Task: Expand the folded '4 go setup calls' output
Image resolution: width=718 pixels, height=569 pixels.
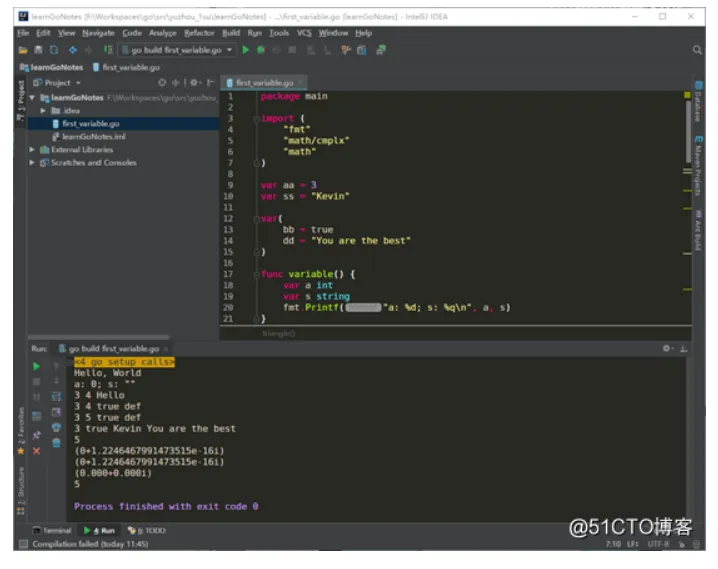Action: coord(124,362)
